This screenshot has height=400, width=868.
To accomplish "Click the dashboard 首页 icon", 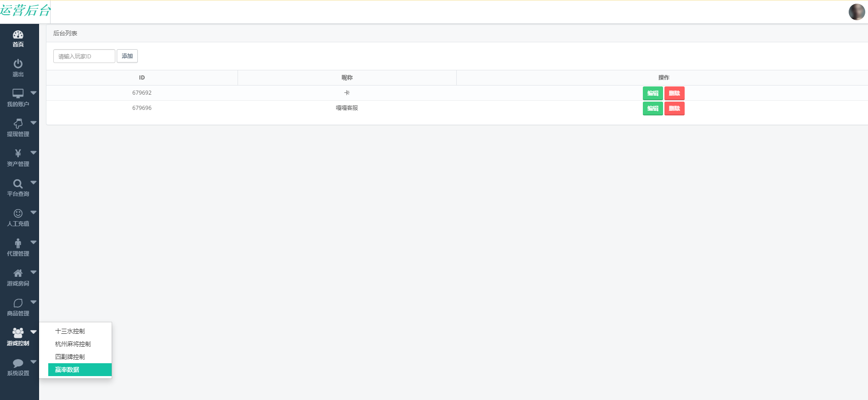I will pyautogui.click(x=18, y=35).
